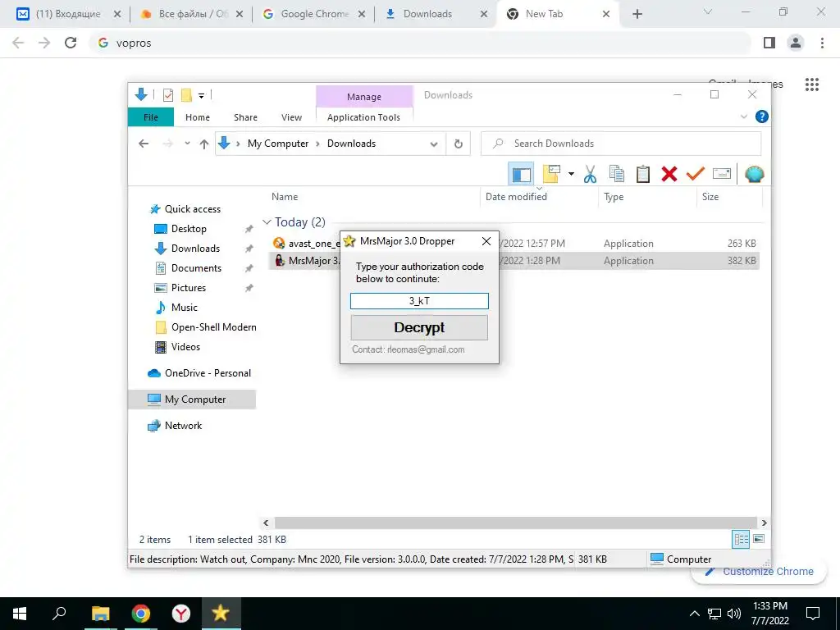The height and width of the screenshot is (630, 840).
Task: Click New Folder icon in Quick Access Toolbar
Action: pos(186,95)
